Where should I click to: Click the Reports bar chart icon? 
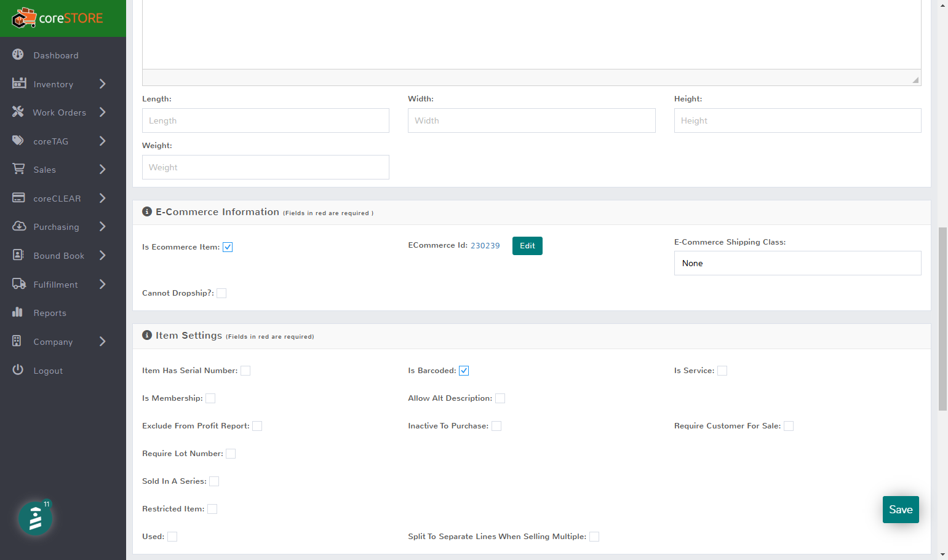tap(17, 312)
